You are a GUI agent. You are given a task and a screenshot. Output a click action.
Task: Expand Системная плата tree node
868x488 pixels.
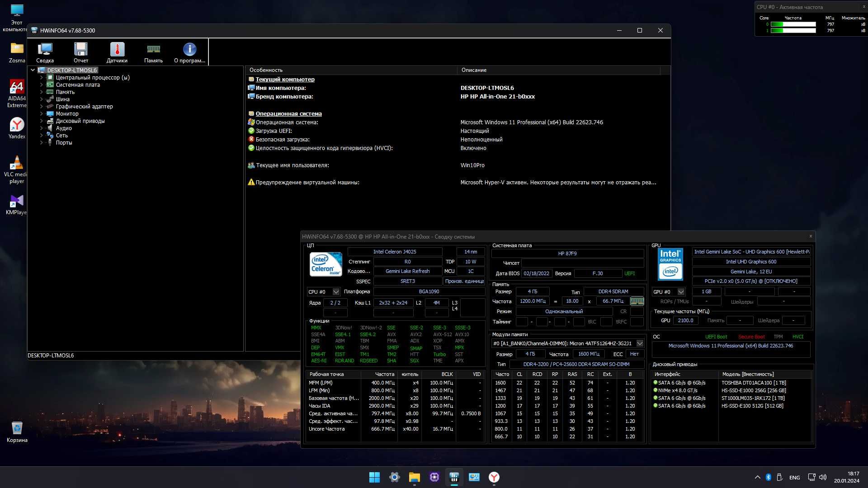pyautogui.click(x=41, y=85)
